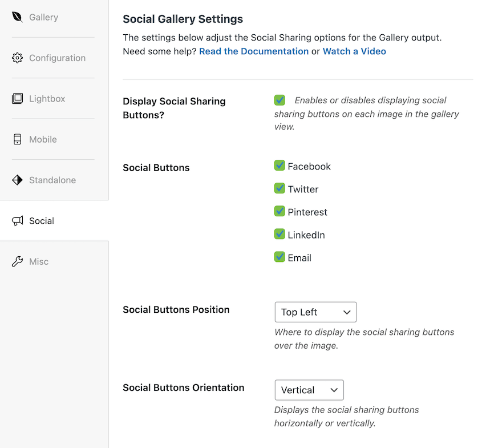Open the Misc settings tab

point(39,262)
